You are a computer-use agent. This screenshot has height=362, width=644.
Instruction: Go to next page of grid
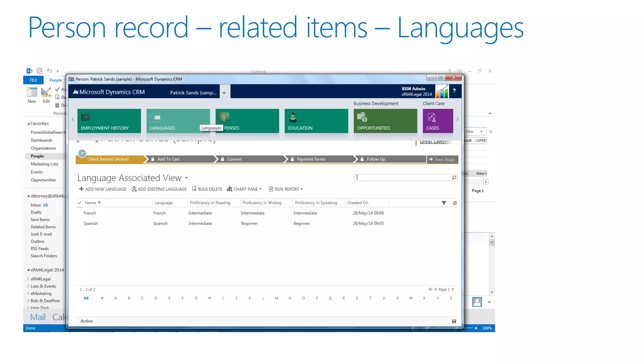(x=453, y=289)
